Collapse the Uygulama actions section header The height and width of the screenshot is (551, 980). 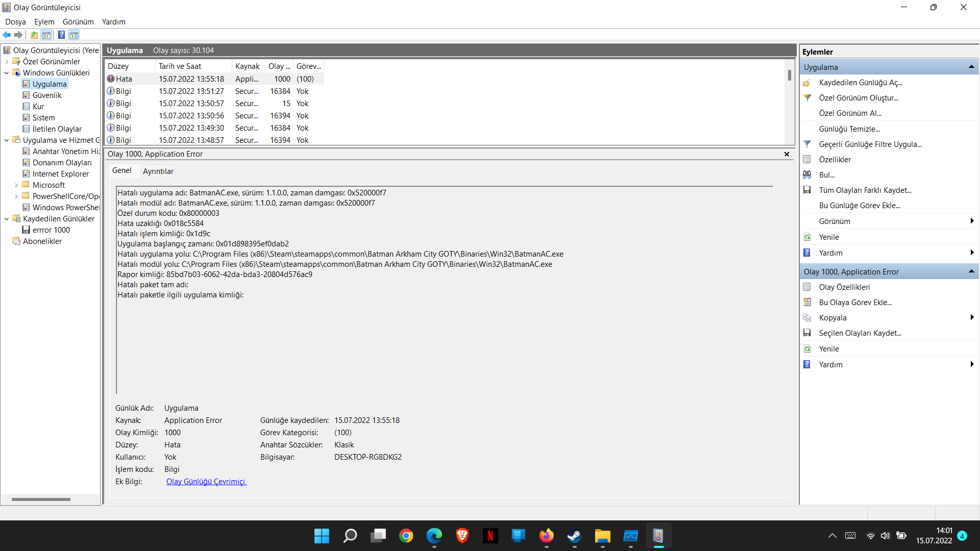click(971, 67)
